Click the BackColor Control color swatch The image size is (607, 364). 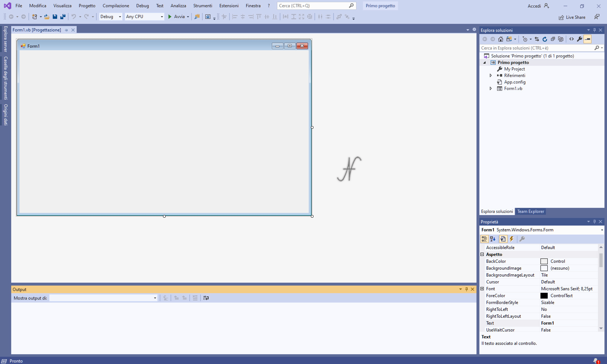[x=544, y=261]
